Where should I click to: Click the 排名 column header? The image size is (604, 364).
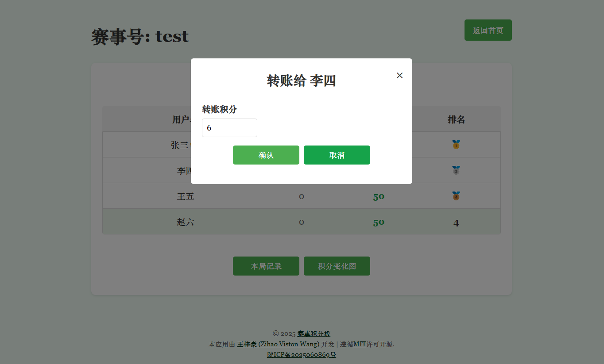456,119
